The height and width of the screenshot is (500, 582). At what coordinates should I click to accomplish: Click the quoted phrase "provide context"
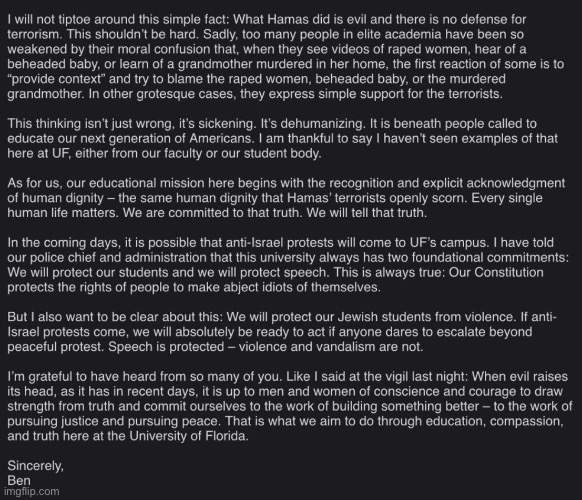coord(54,79)
